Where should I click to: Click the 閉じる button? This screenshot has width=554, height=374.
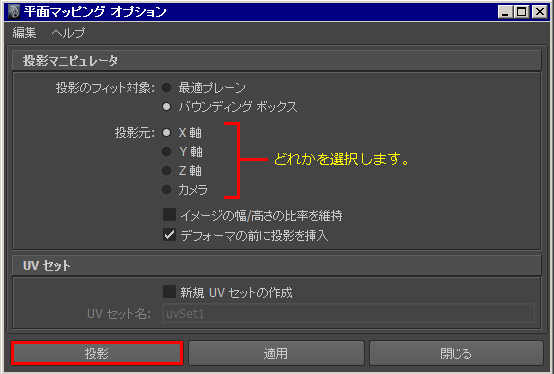tap(456, 353)
